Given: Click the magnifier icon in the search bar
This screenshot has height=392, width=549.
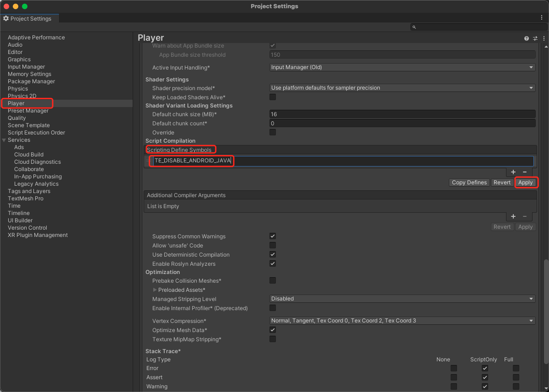Looking at the screenshot, I should tap(414, 27).
